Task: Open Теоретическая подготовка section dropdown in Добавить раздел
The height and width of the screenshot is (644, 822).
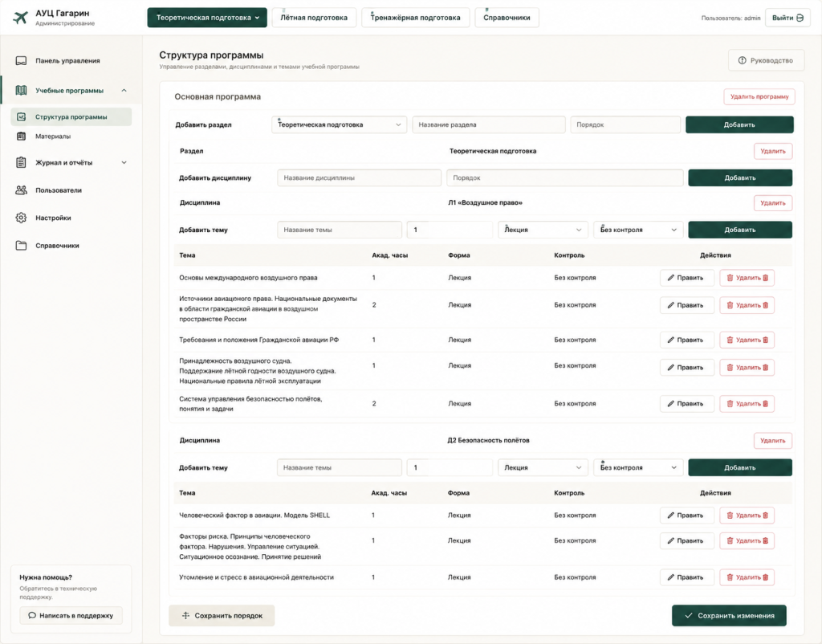Action: (339, 124)
